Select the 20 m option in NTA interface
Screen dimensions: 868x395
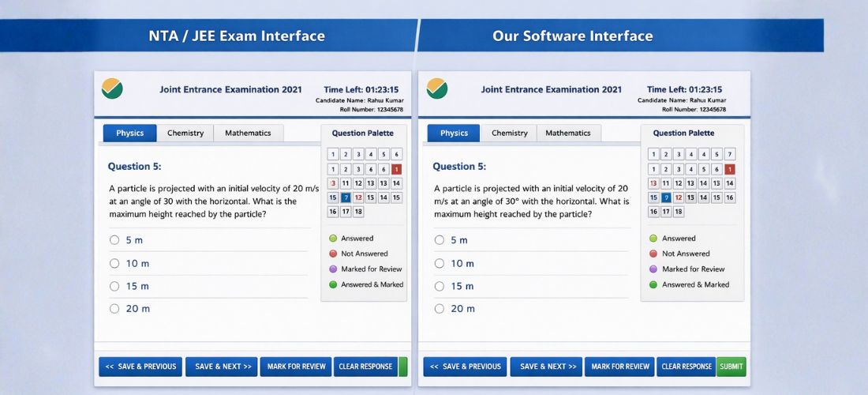click(x=114, y=309)
